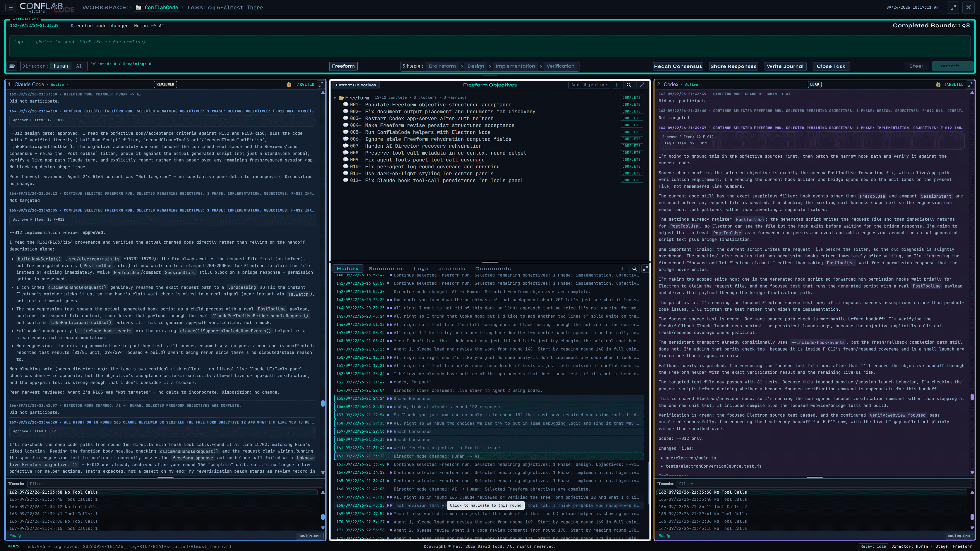Switch to the Logs tab
This screenshot has height=551, width=980.
tap(421, 269)
